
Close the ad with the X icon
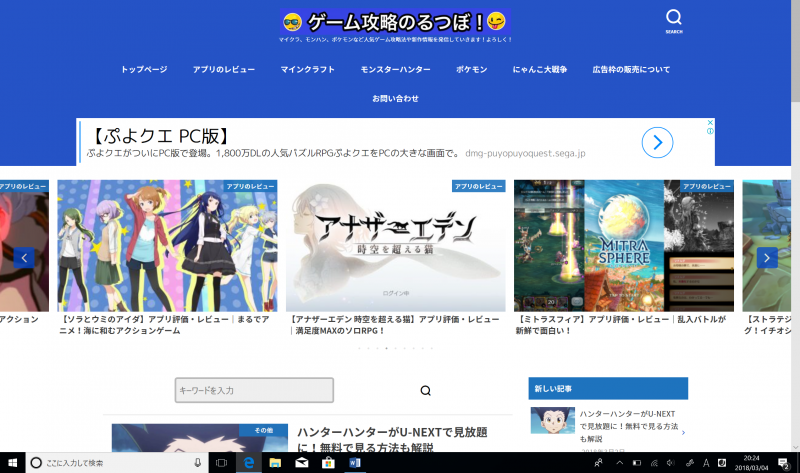tap(710, 122)
